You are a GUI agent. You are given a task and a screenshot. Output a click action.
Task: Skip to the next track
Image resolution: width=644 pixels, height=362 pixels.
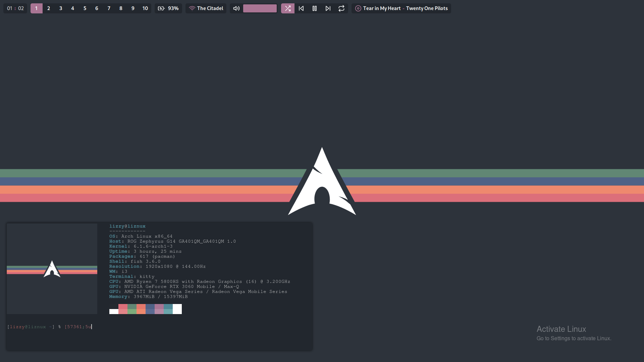point(328,8)
